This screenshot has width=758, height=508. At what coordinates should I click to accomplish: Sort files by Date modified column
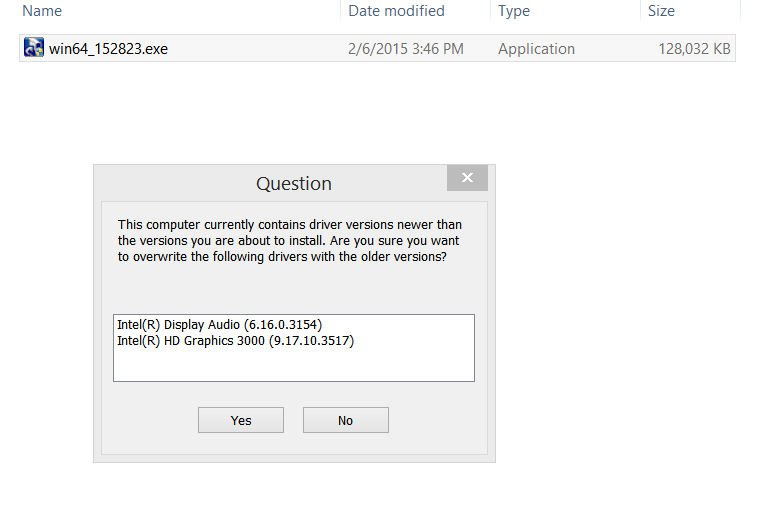tap(396, 11)
